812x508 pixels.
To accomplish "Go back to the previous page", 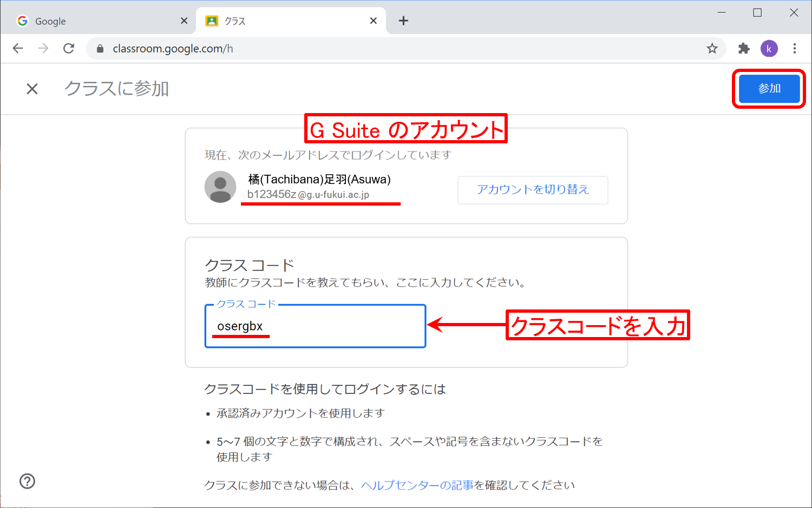I will [18, 49].
